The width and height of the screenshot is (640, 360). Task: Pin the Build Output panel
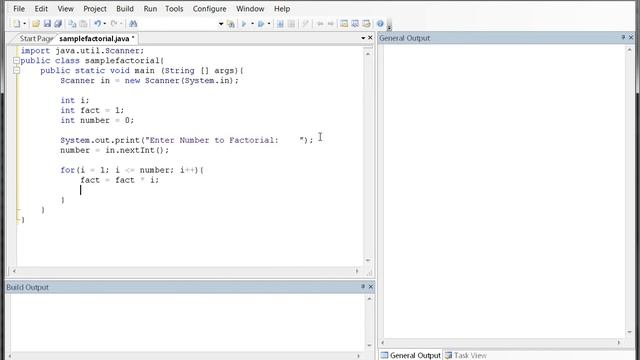[x=362, y=287]
